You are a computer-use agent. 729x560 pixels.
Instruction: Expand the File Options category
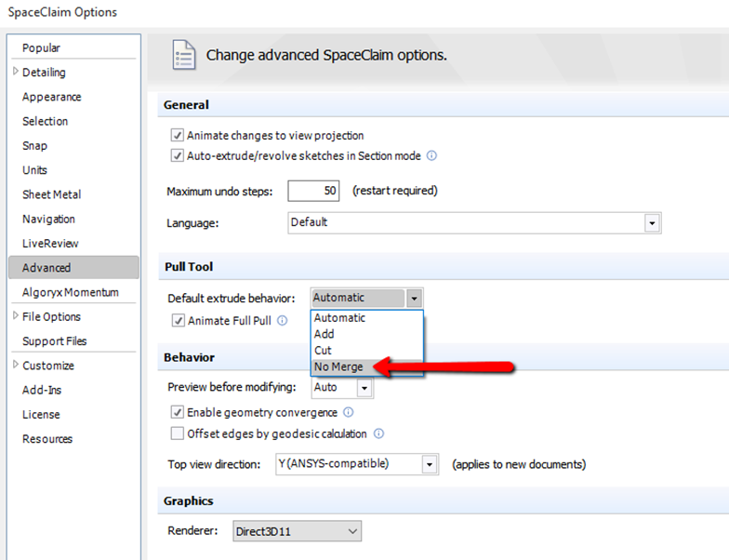tap(16, 316)
